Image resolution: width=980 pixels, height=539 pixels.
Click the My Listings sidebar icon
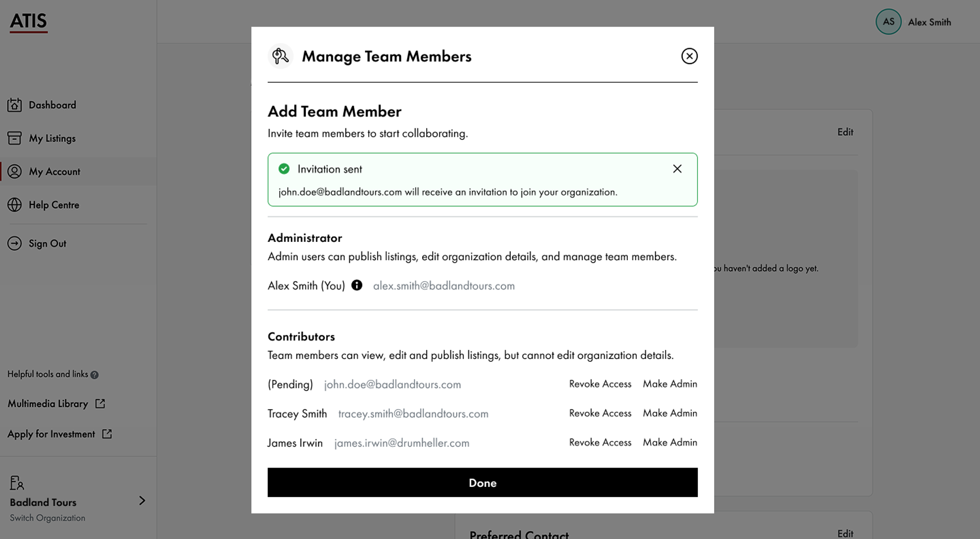point(14,138)
